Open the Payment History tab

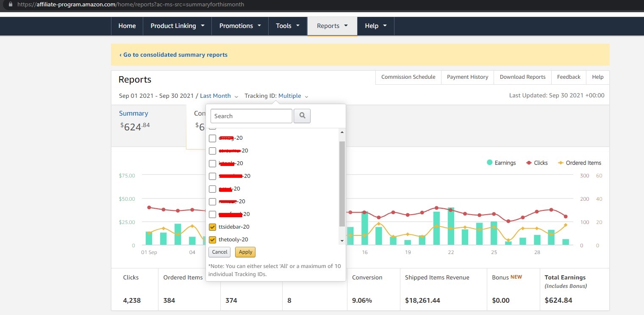coord(467,77)
